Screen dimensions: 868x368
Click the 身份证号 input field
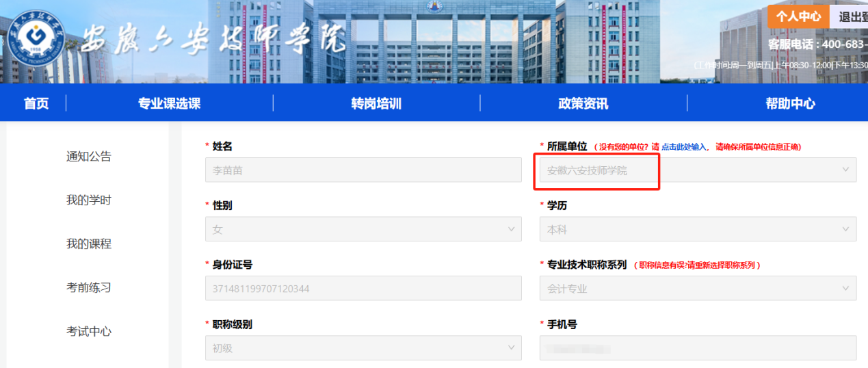(363, 289)
